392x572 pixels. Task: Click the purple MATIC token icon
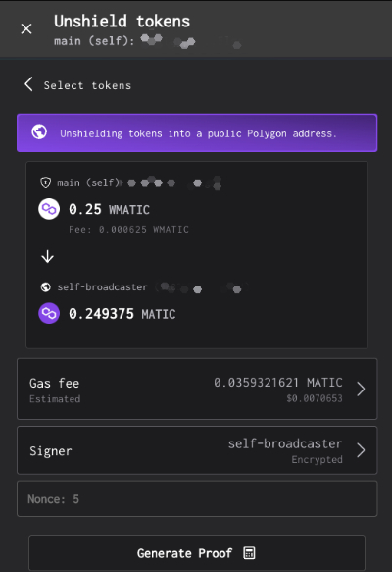click(49, 313)
